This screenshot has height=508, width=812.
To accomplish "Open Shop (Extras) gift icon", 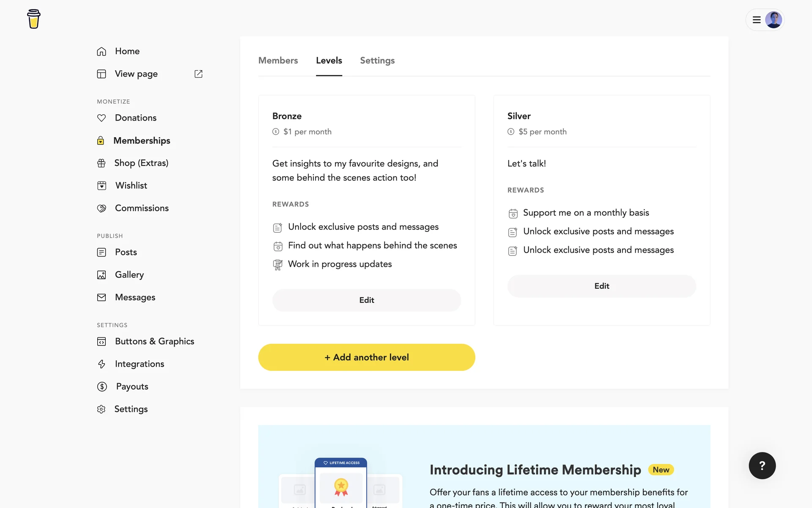I will pos(101,163).
